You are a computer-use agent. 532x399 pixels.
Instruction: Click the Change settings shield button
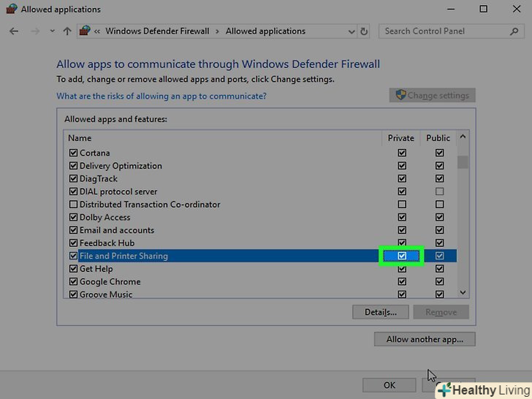point(433,96)
